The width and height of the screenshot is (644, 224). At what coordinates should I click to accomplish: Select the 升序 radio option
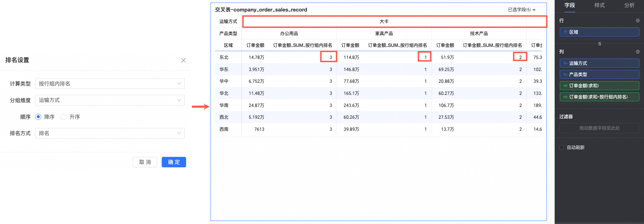coord(64,117)
